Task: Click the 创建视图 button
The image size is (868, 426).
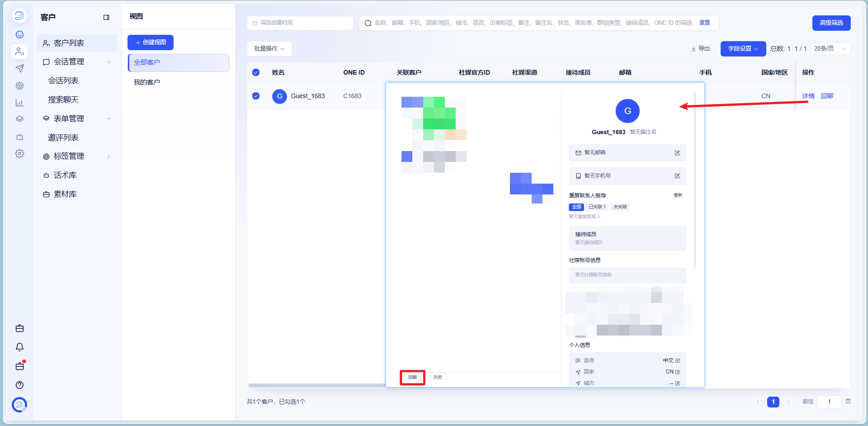Action: [x=151, y=43]
